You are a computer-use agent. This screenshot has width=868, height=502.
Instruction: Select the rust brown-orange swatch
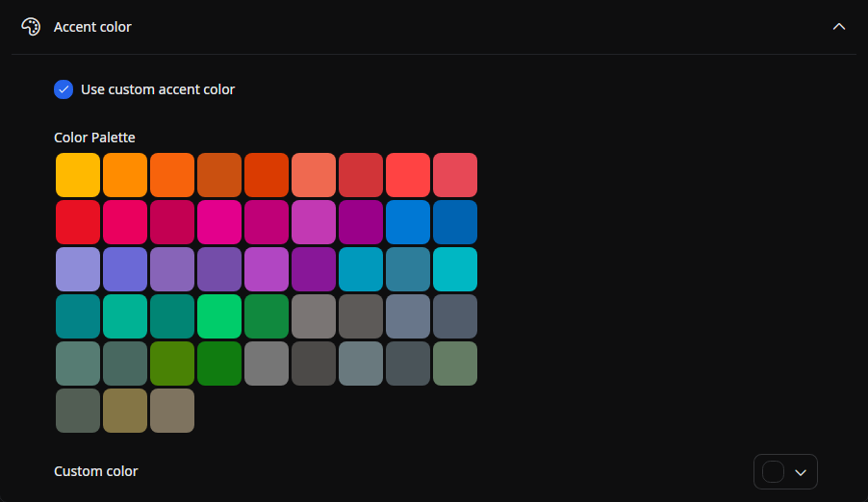[x=219, y=175]
